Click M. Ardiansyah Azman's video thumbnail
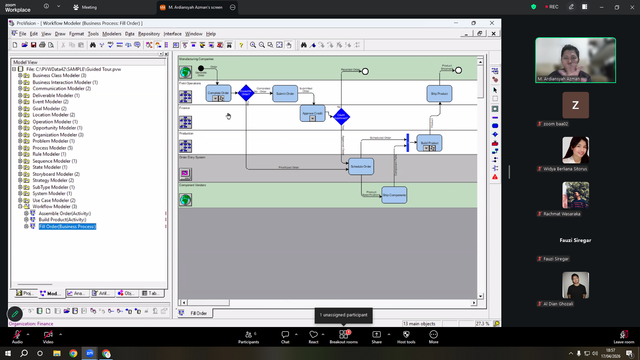640x360 pixels. pyautogui.click(x=576, y=60)
